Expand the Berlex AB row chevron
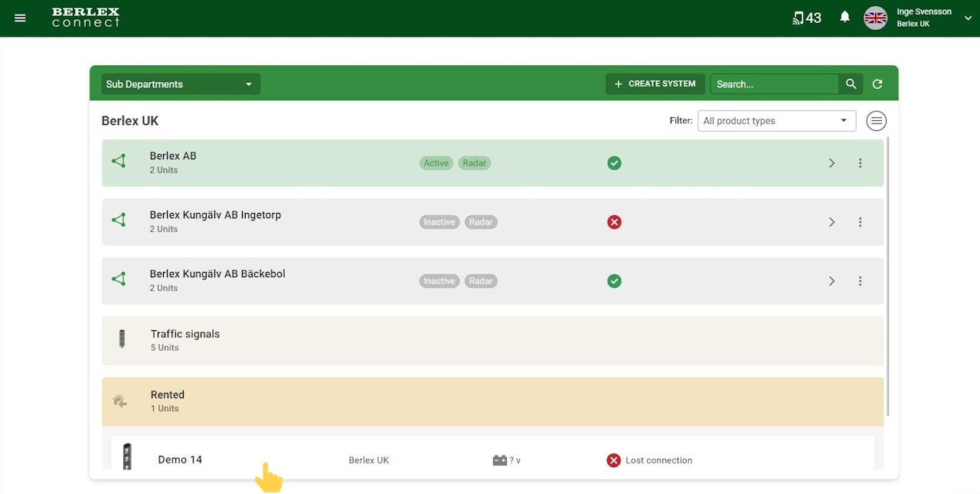 pyautogui.click(x=831, y=163)
